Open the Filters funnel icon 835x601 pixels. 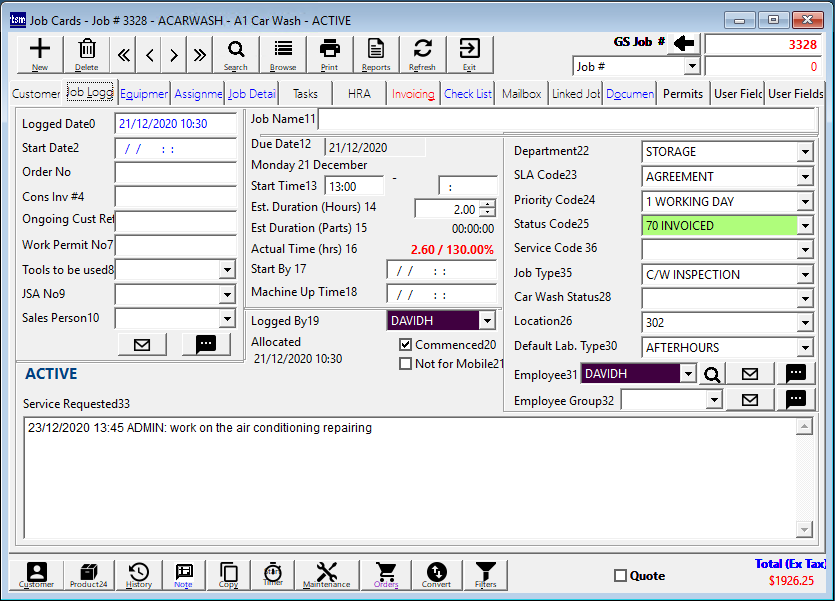(x=486, y=574)
